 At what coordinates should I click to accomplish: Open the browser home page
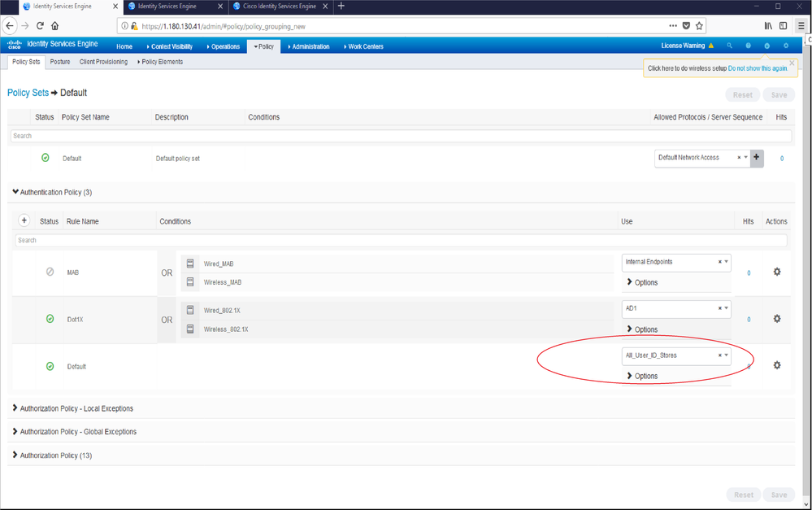(55, 25)
